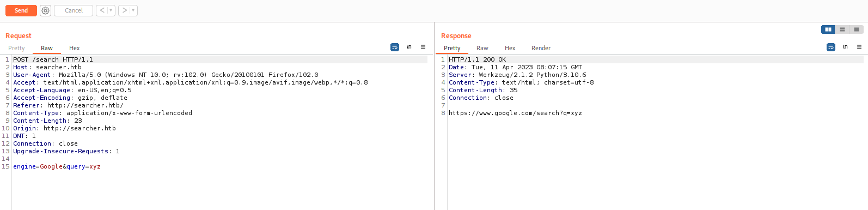The image size is (868, 210).
Task: Click the Host: searcher.htb header line
Action: click(x=47, y=67)
